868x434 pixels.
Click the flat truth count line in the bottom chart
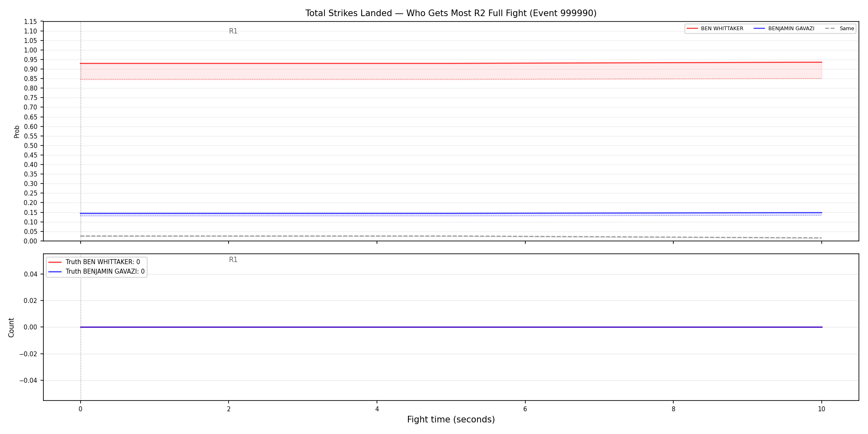[451, 327]
